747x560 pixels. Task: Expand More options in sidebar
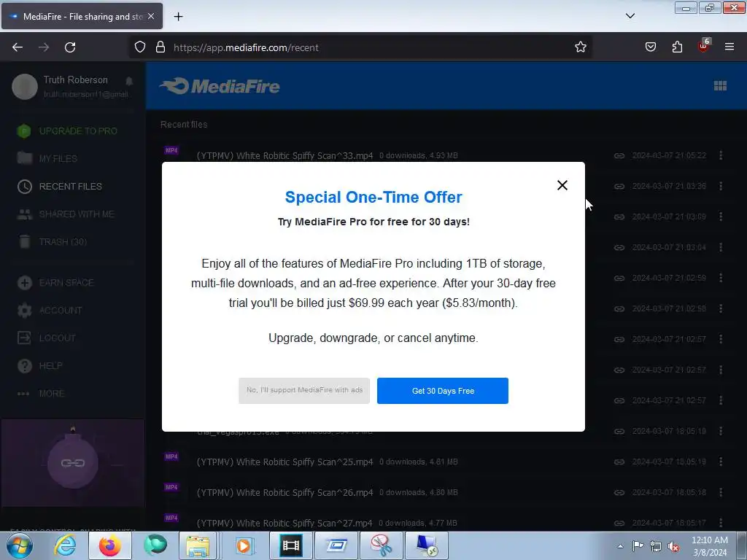coord(41,393)
